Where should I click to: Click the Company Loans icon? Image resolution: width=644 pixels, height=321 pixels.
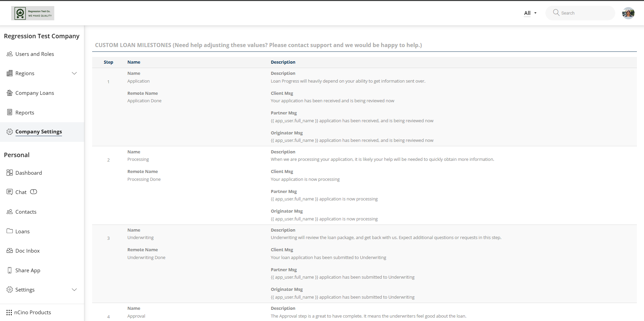[9, 93]
